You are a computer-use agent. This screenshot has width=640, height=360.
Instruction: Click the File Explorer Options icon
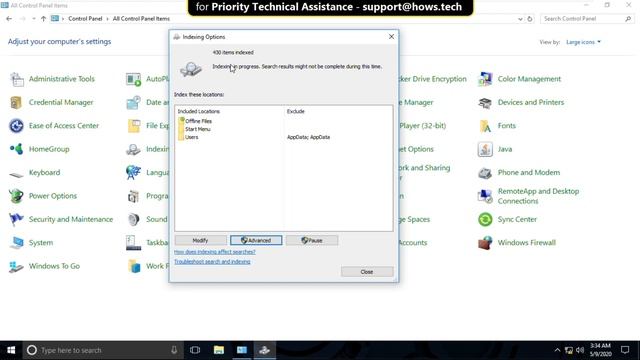tap(133, 126)
